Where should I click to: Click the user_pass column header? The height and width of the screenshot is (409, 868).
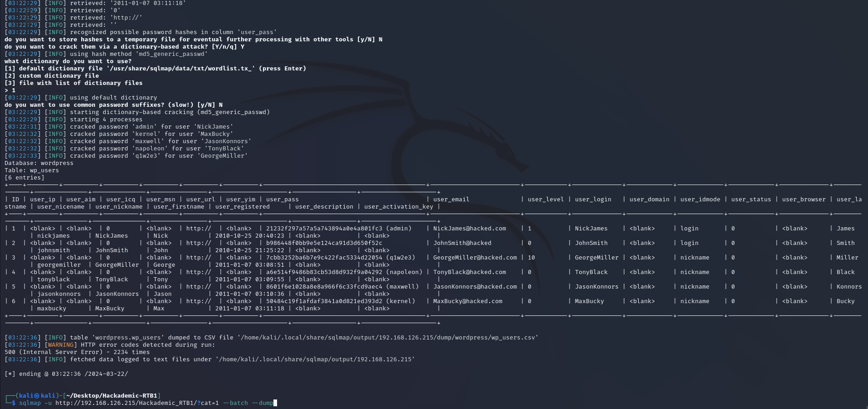[282, 200]
